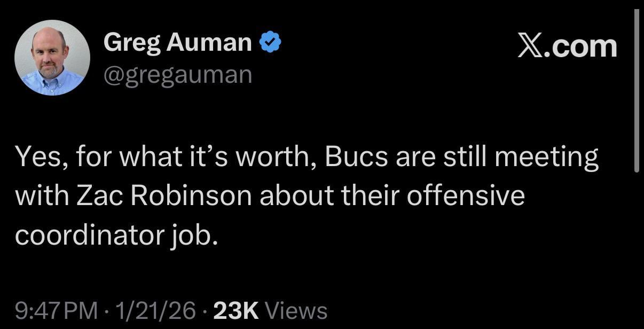This screenshot has height=329, width=644.
Task: Click the blue checkmark to view verification info
Action: 270,41
